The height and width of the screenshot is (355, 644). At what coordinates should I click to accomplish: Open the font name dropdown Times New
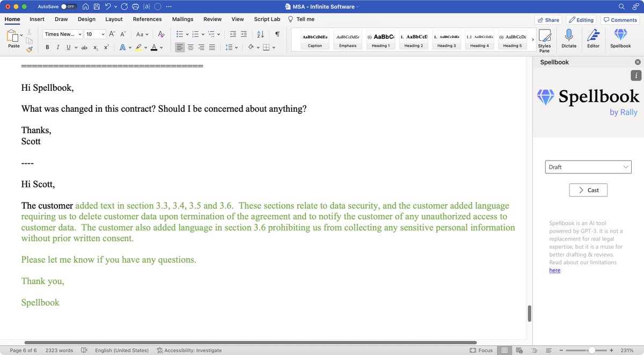point(63,34)
